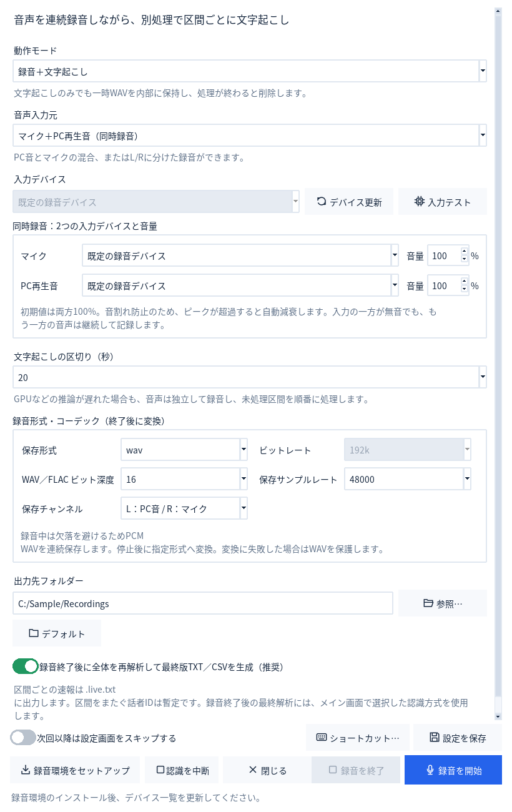
Task: Click the refresh icon on デバイス更新
Action: click(322, 202)
